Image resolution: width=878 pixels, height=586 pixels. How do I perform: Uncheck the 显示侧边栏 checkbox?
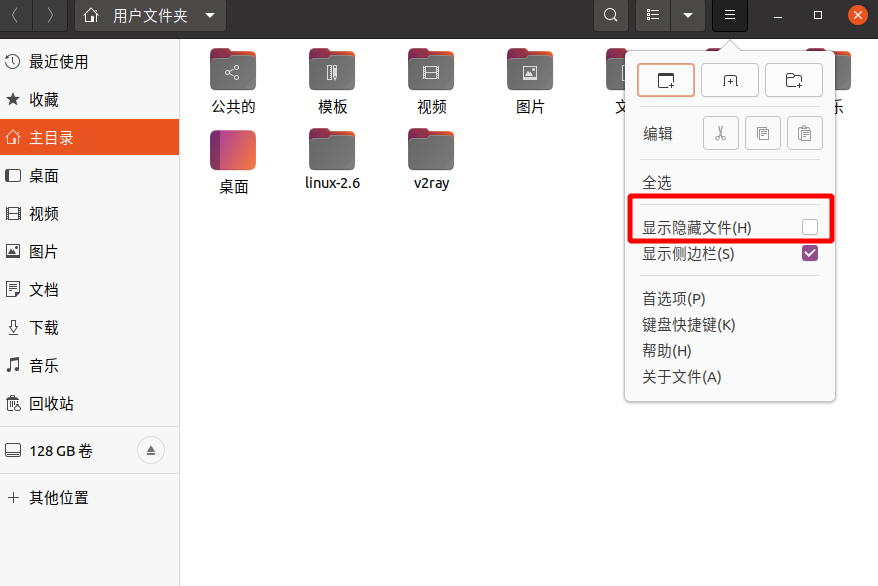point(810,253)
